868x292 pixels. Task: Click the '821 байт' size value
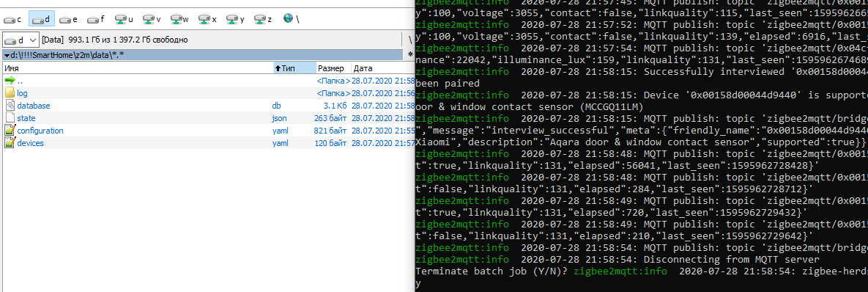click(x=330, y=131)
